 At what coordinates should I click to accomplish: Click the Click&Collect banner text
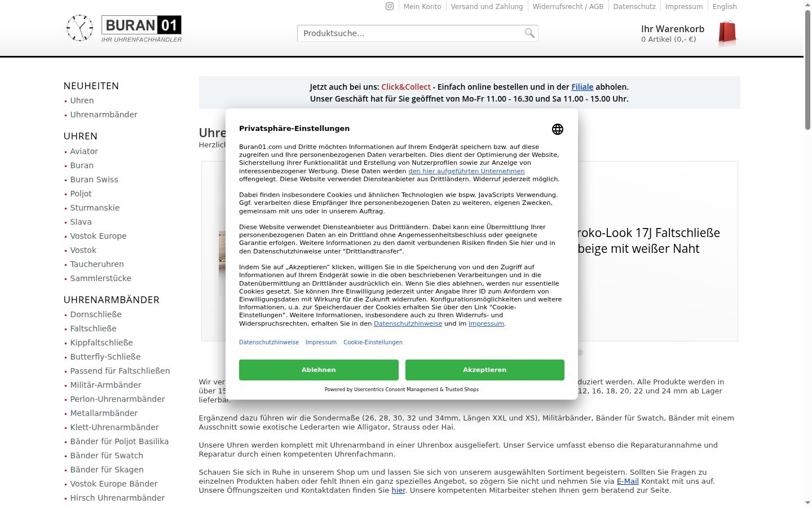coord(406,87)
